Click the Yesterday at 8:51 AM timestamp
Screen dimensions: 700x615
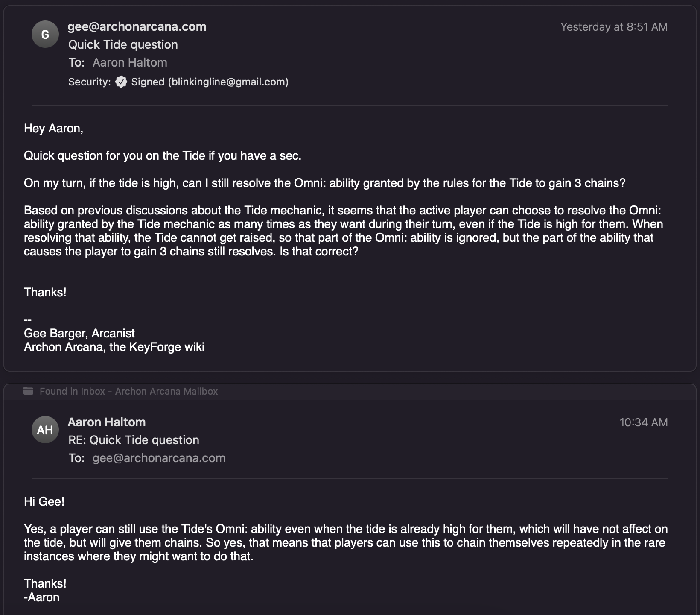pos(614,27)
